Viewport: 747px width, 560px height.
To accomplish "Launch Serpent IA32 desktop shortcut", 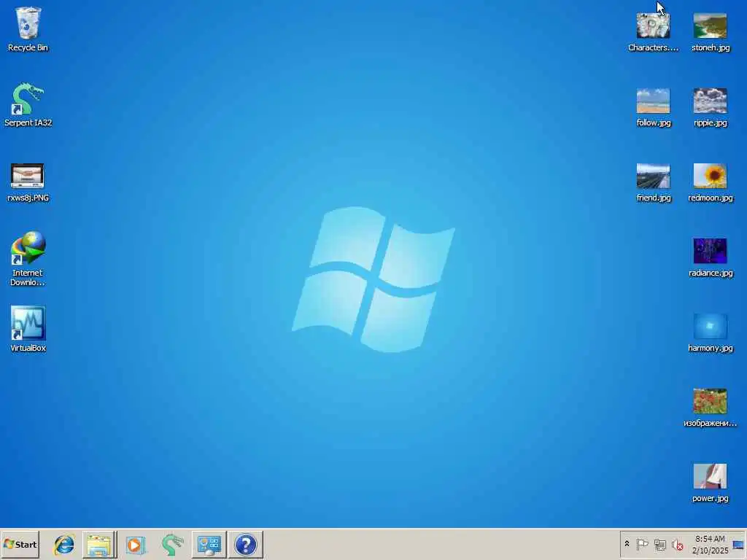I will pyautogui.click(x=28, y=104).
